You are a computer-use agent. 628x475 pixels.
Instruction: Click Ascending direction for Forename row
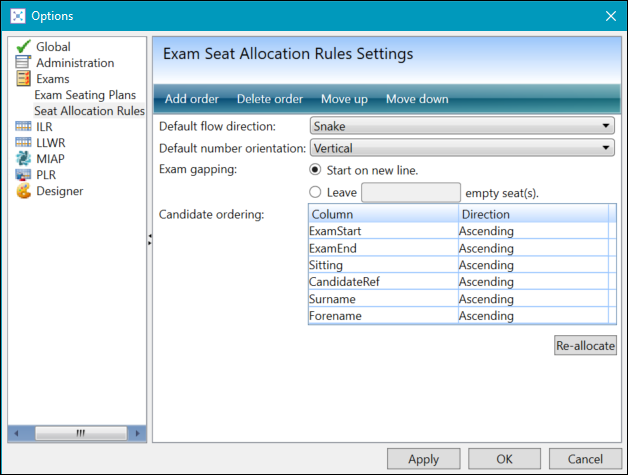(x=533, y=316)
